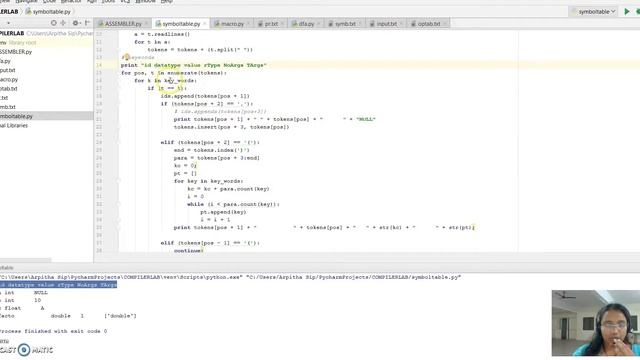The image size is (640, 360).
Task: Click the "tokens.insert(pos + 3, tokens[pos])" line
Action: 231,127
